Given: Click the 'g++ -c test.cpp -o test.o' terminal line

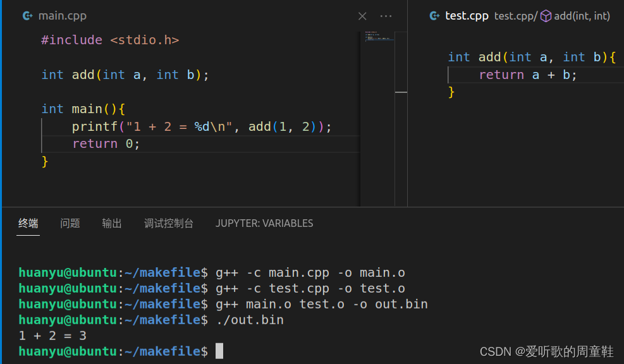Looking at the screenshot, I should [x=310, y=289].
